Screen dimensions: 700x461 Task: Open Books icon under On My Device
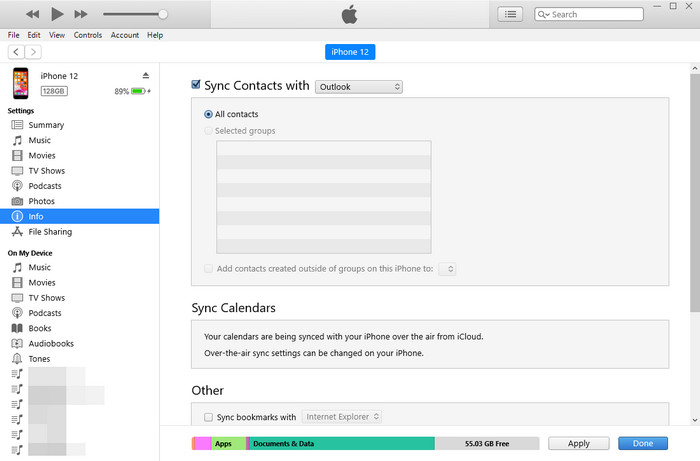pyautogui.click(x=17, y=328)
